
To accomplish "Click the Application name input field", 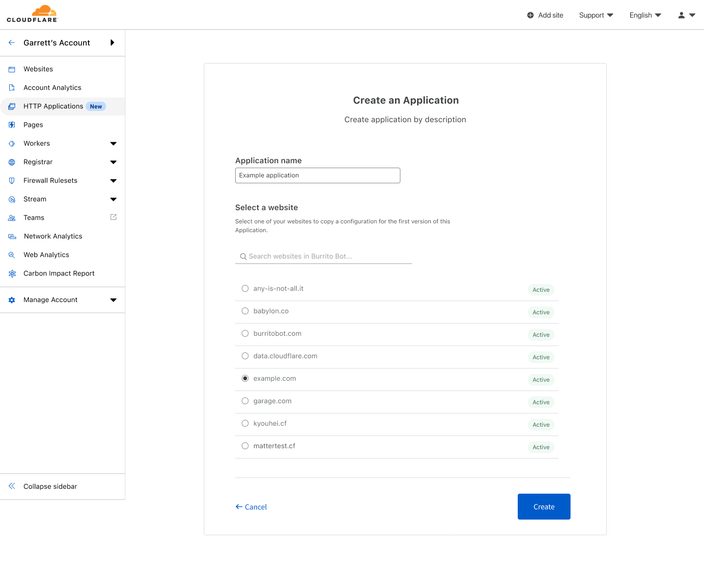I will (318, 175).
